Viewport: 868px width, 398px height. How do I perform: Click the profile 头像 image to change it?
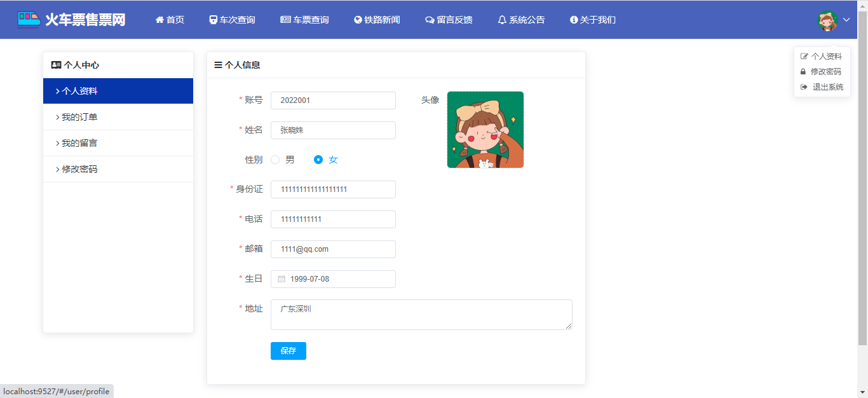click(485, 130)
